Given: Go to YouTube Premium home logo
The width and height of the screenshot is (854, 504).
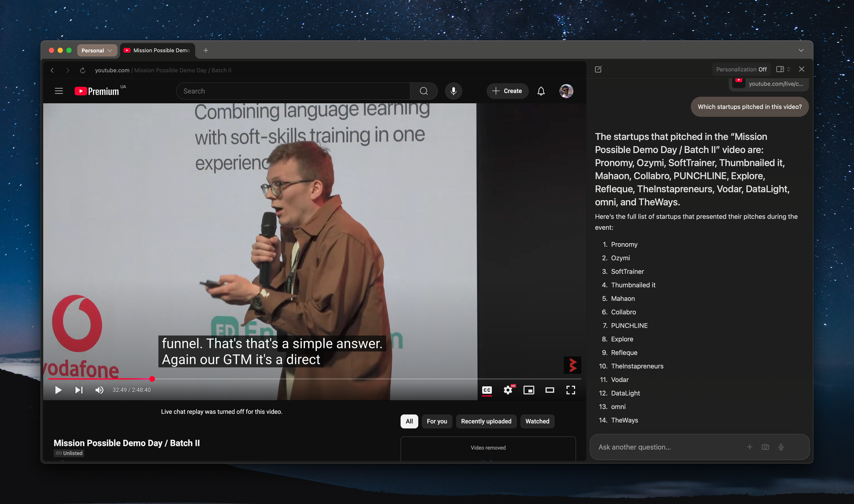Looking at the screenshot, I should tap(97, 91).
